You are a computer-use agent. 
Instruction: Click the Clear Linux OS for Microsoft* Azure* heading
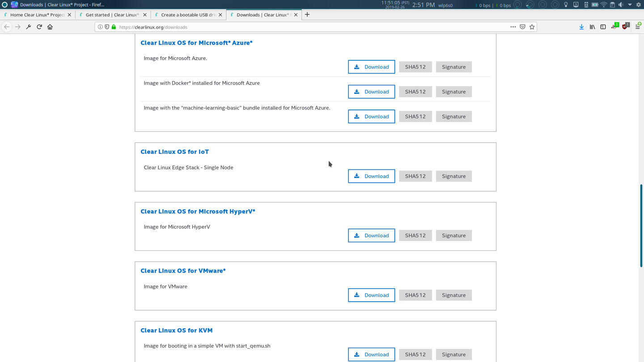196,43
